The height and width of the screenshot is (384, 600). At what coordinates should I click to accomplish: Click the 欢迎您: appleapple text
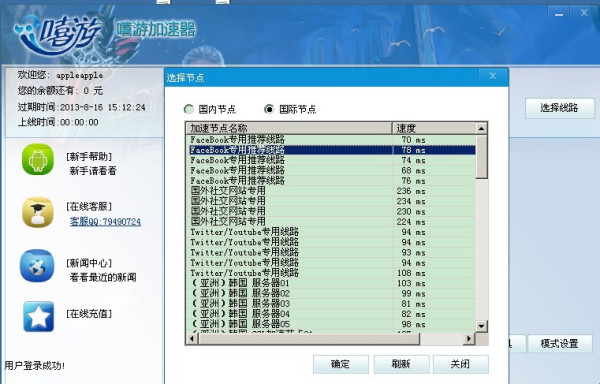point(60,75)
